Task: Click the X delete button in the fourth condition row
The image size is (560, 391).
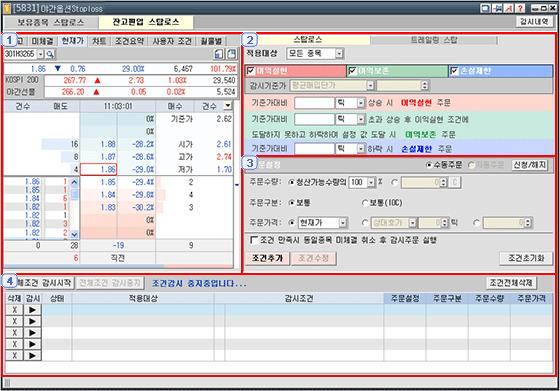Action: pyautogui.click(x=14, y=344)
